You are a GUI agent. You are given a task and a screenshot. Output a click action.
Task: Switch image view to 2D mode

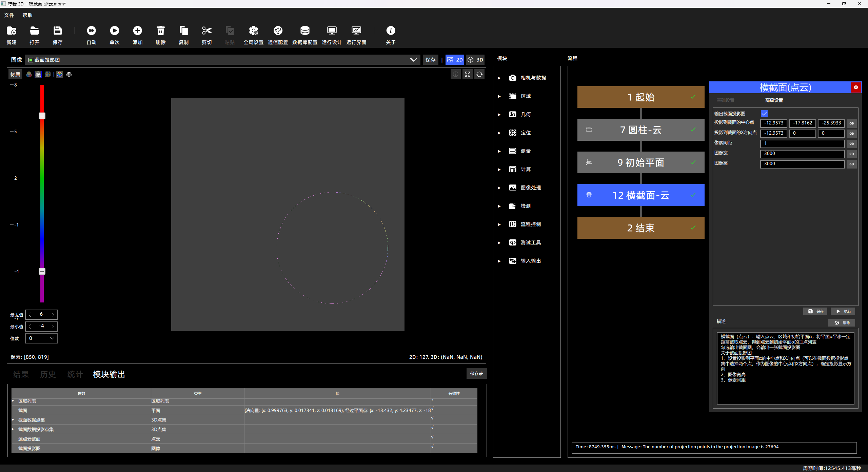(455, 60)
